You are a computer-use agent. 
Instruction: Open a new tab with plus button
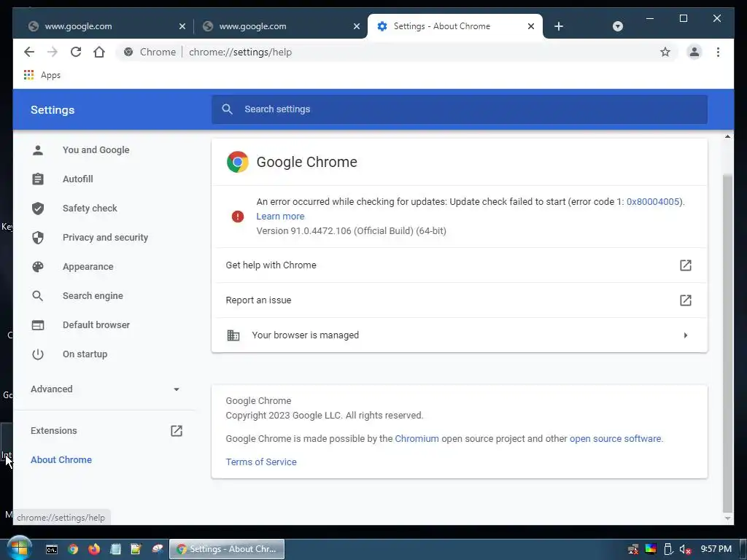coord(559,26)
